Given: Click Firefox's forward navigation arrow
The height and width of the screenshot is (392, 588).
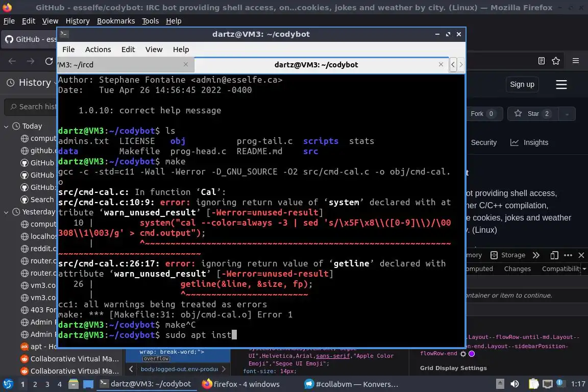Looking at the screenshot, I should 31,61.
